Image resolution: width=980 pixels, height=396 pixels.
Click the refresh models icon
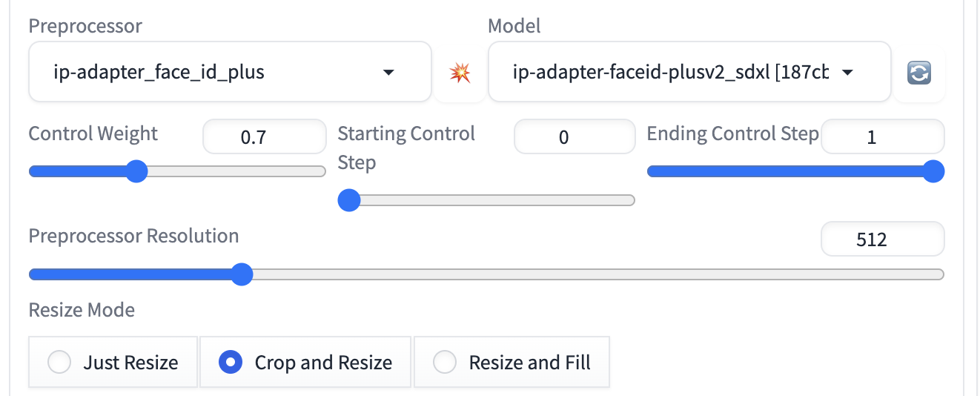pos(919,73)
